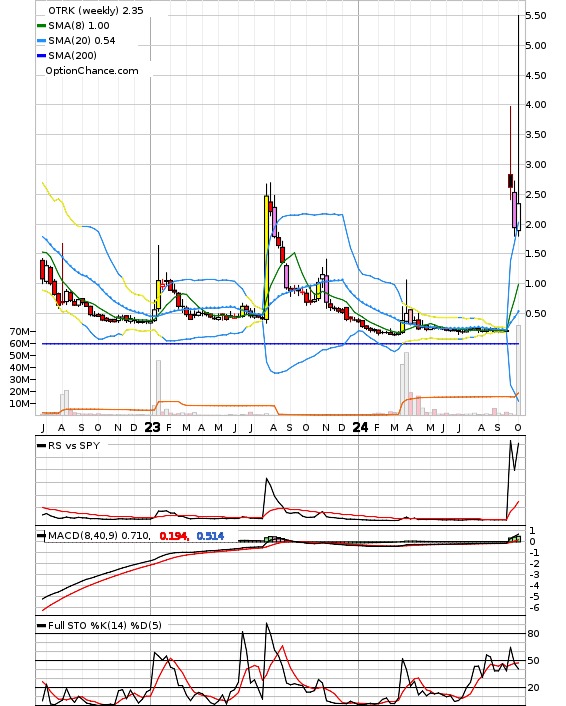Click the MACD(8,40,9) indicator label

coord(99,536)
